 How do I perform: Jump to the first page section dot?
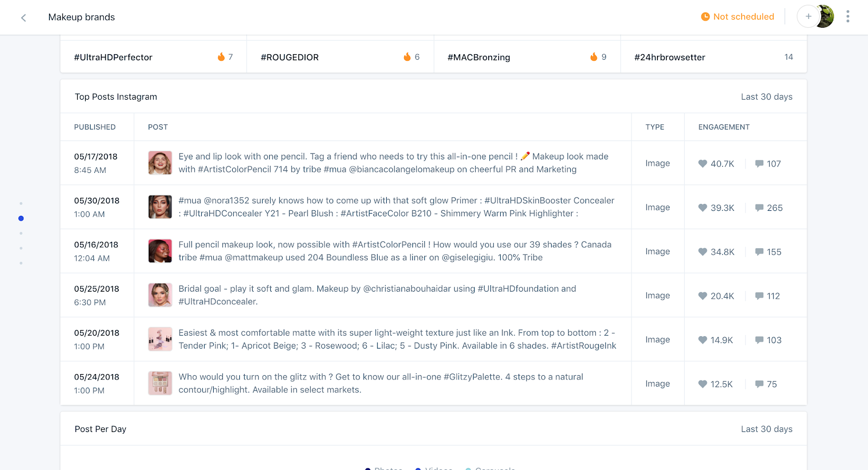tap(21, 203)
